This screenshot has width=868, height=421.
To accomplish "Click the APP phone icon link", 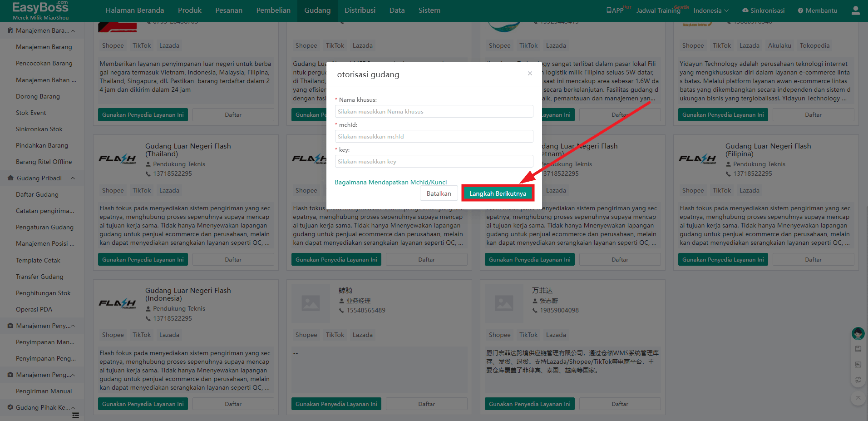I will click(615, 10).
